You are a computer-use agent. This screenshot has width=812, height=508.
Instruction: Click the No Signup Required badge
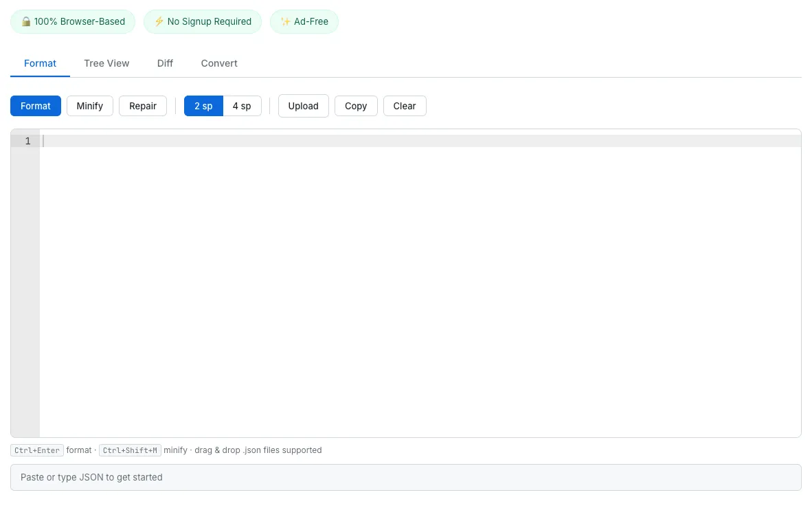[203, 21]
